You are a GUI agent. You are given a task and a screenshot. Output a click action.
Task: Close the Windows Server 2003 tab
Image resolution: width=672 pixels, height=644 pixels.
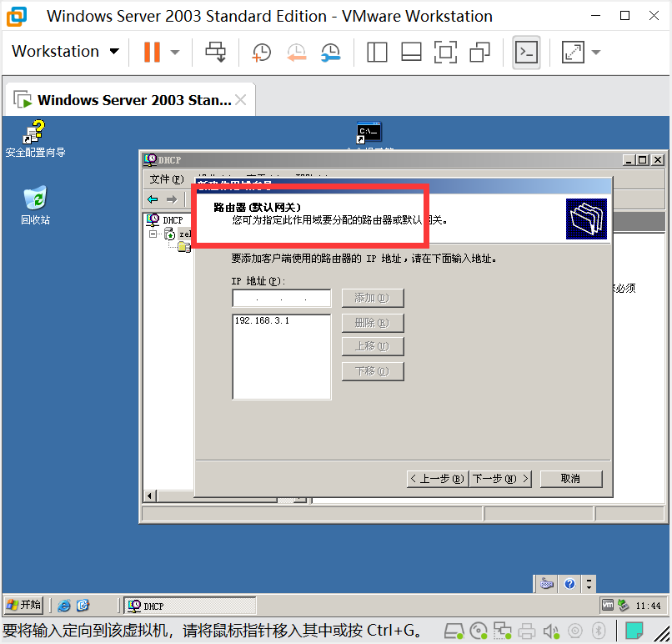241,100
